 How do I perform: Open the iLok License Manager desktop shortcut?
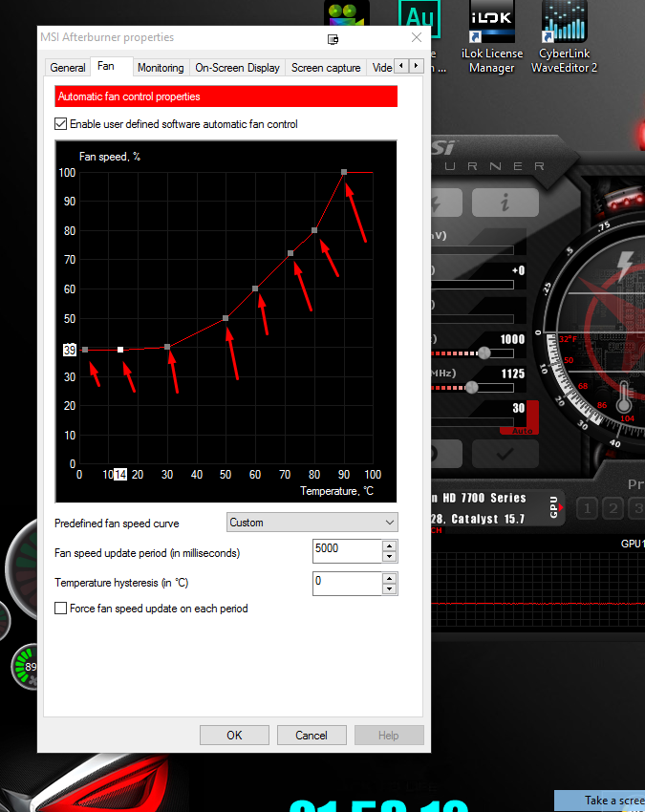[x=492, y=37]
